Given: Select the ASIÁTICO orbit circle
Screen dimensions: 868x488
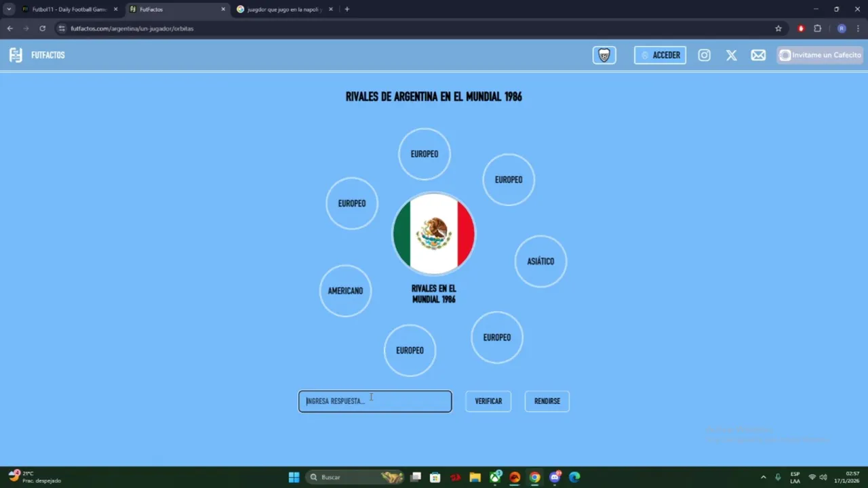Looking at the screenshot, I should click(x=540, y=262).
